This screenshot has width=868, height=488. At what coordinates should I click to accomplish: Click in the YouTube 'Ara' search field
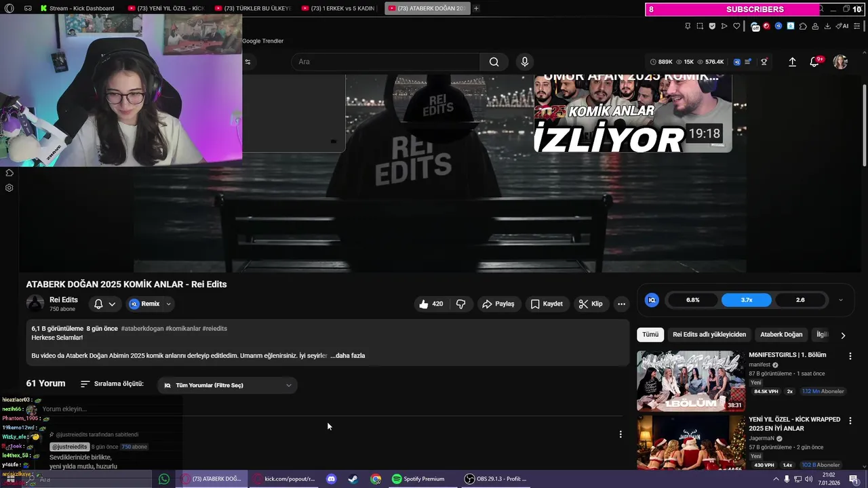click(x=387, y=62)
